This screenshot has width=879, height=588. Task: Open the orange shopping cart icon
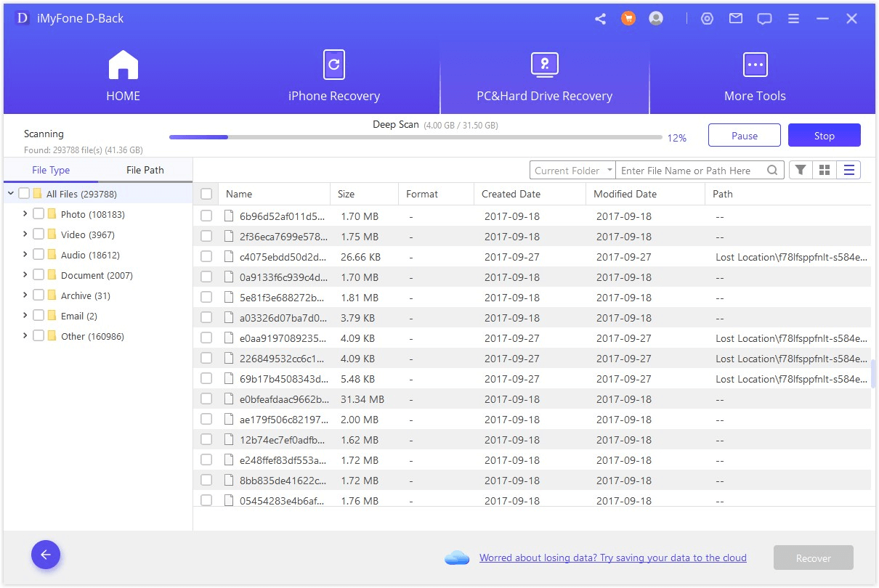coord(628,19)
